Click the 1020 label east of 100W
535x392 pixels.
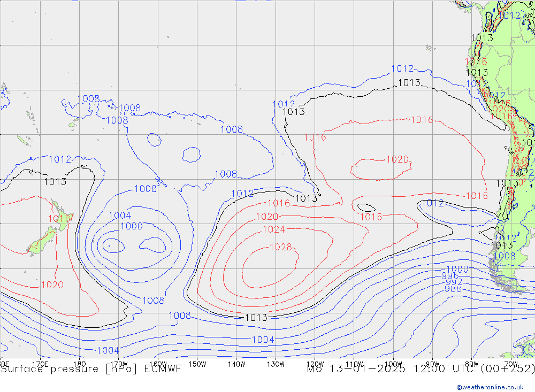(x=397, y=159)
